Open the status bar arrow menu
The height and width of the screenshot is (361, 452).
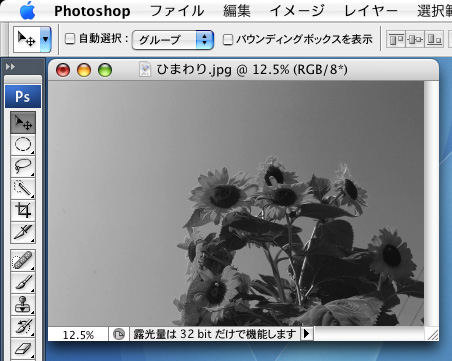307,334
